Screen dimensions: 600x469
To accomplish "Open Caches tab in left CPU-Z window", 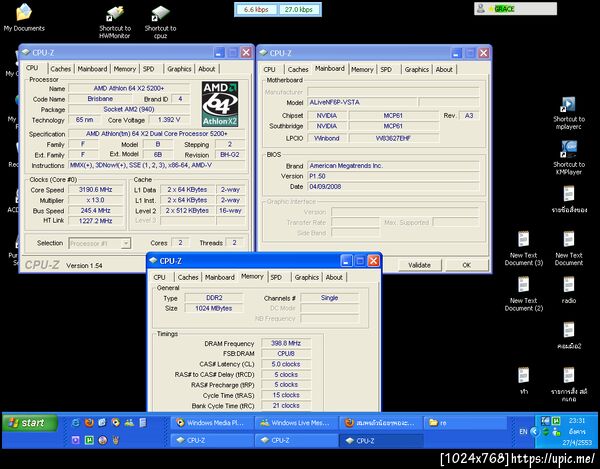I will [x=61, y=69].
